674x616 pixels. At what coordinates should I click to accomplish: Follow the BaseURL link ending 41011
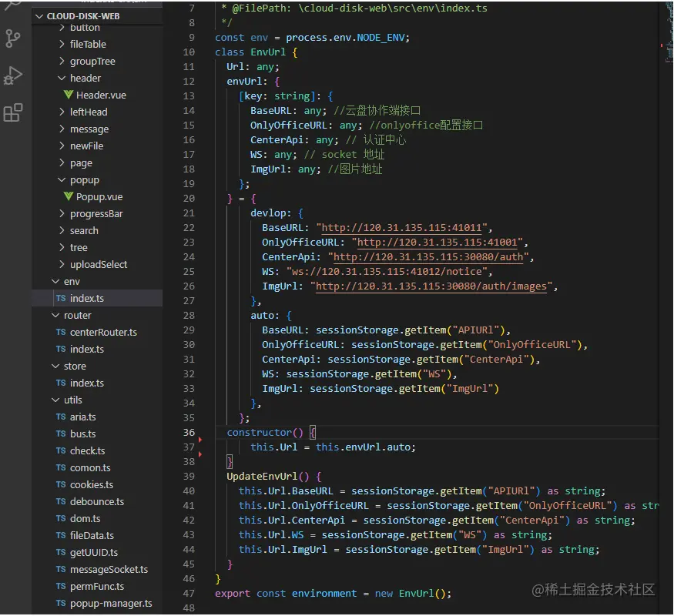tap(401, 228)
